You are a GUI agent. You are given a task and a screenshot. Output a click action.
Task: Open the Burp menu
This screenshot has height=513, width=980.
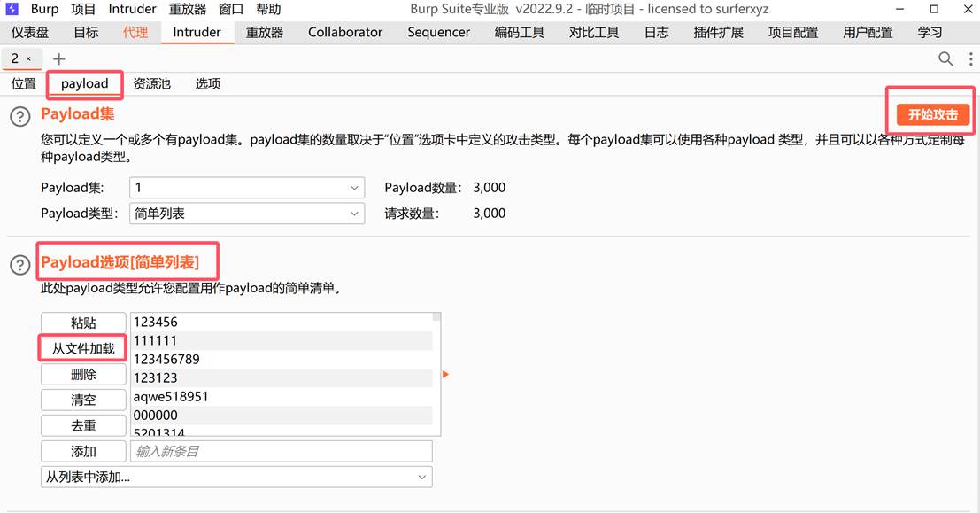[x=44, y=9]
